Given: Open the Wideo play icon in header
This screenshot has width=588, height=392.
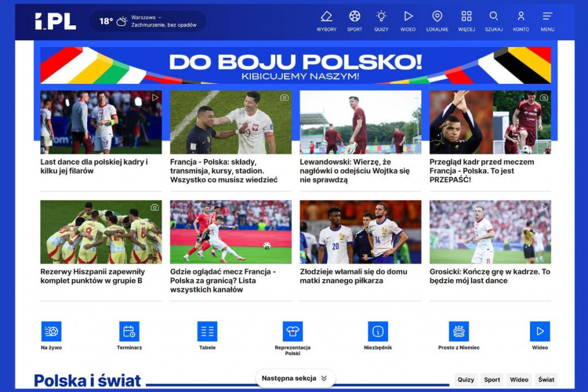Looking at the screenshot, I should click(408, 17).
